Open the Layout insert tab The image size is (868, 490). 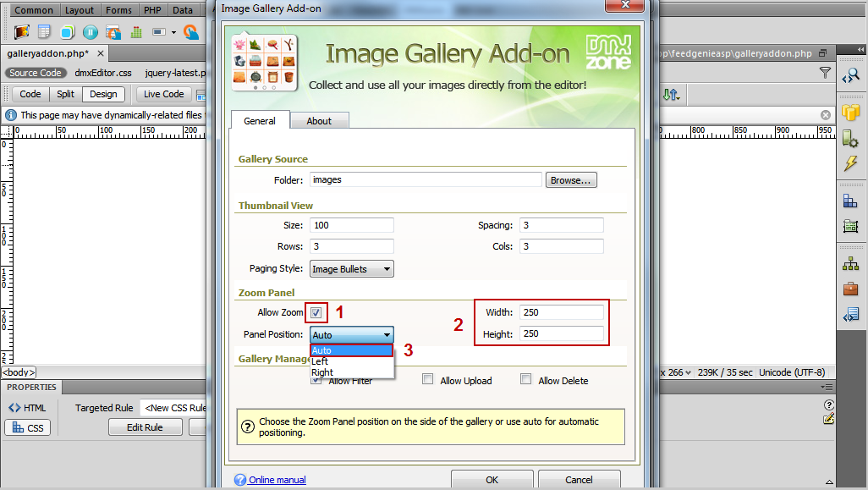pos(80,10)
